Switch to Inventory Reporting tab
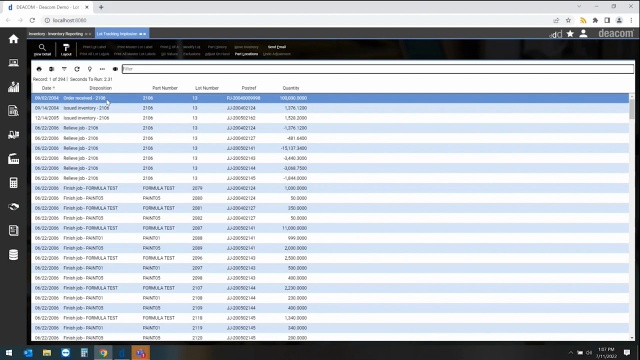 tap(56, 34)
